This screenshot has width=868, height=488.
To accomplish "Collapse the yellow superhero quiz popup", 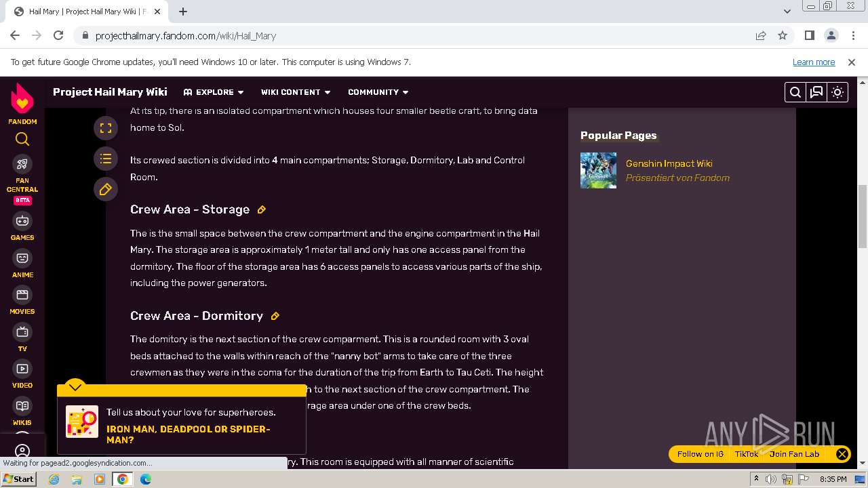I will (x=75, y=387).
